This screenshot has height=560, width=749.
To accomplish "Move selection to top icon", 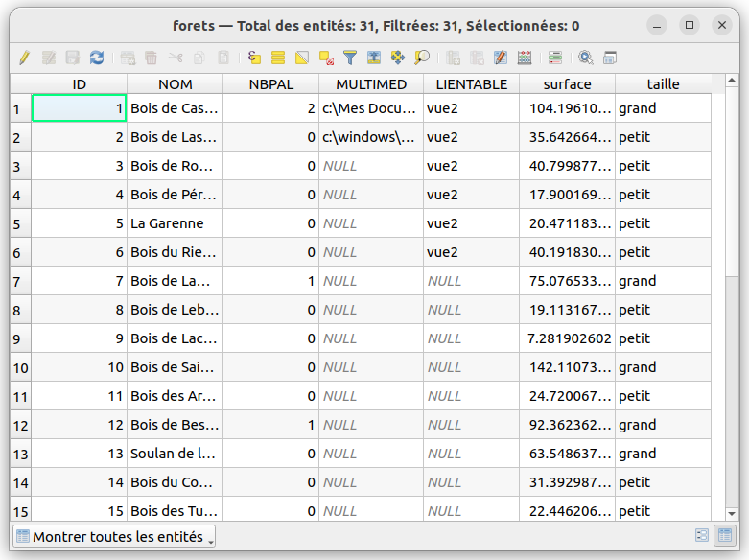I will pos(374,58).
